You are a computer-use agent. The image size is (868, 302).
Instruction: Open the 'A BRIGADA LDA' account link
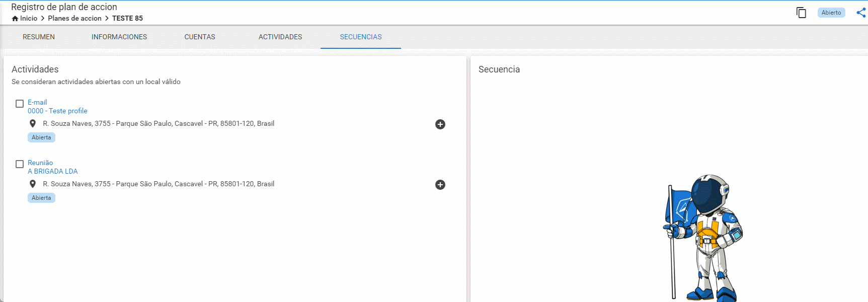pyautogui.click(x=53, y=171)
